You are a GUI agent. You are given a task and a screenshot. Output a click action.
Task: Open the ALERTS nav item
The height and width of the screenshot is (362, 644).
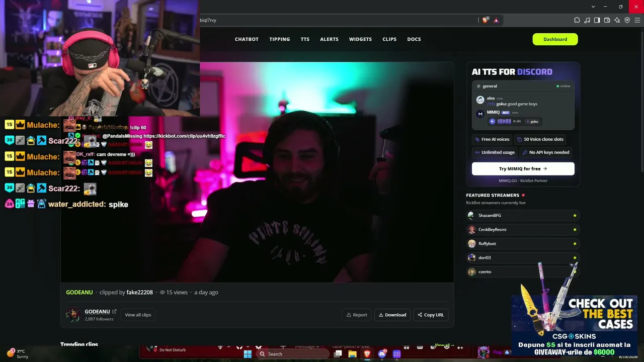click(329, 39)
